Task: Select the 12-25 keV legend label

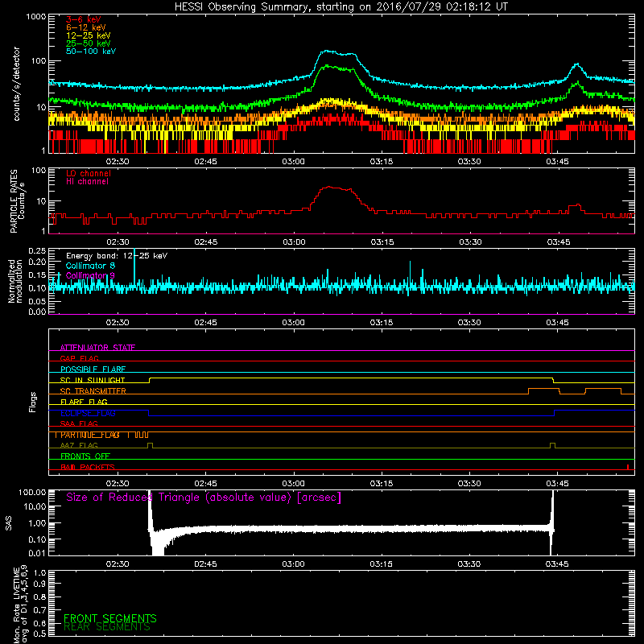Action: pyautogui.click(x=89, y=35)
